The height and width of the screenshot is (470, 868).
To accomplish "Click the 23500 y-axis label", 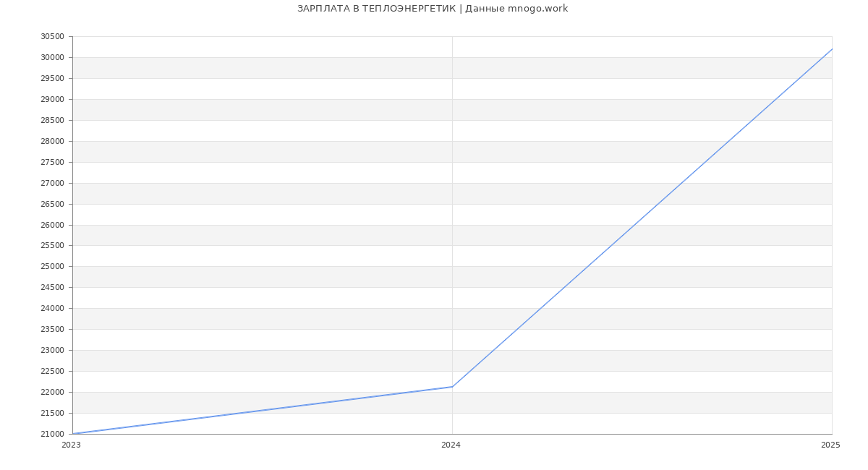I will (52, 330).
